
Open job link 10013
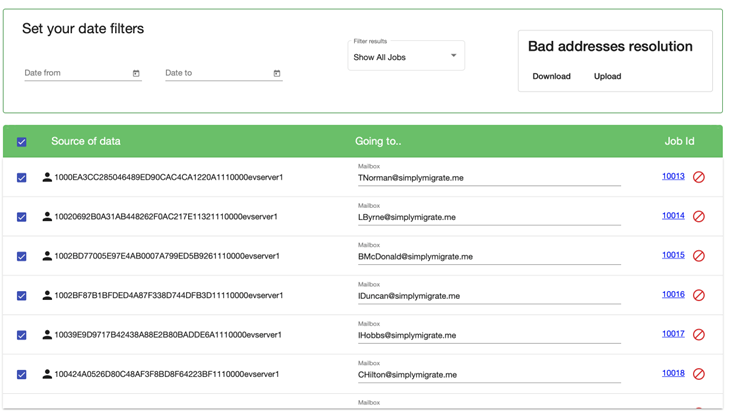point(673,176)
